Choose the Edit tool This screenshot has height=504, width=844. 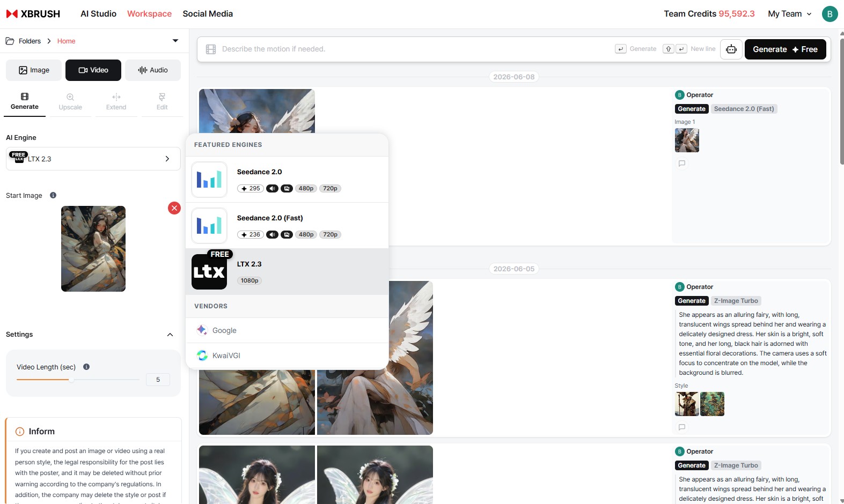162,101
